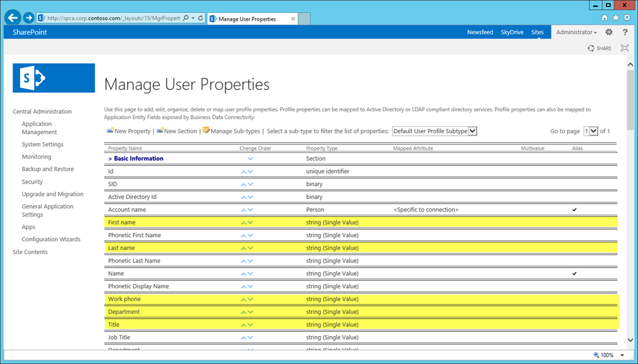
Task: Open the Newsfeed link
Action: click(480, 32)
